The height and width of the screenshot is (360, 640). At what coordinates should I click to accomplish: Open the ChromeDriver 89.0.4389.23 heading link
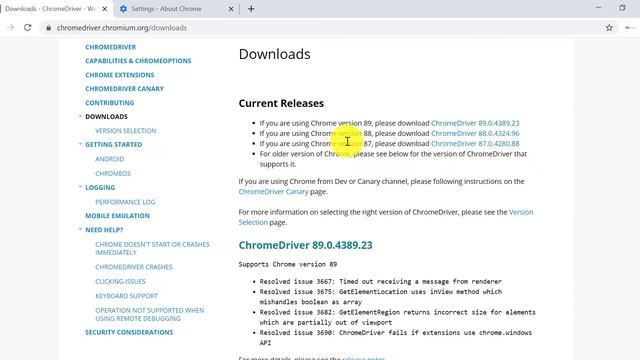[x=305, y=245]
